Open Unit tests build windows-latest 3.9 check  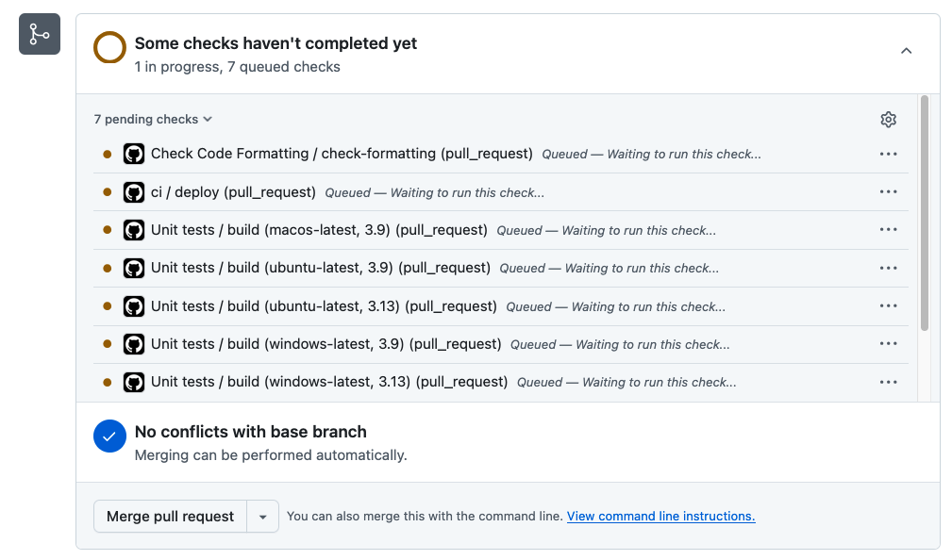[x=326, y=344]
